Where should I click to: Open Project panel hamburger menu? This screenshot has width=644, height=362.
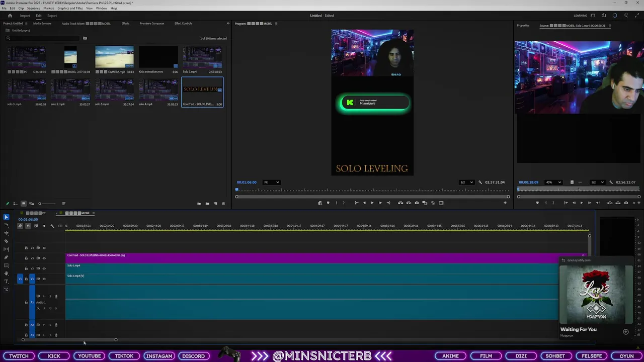(x=27, y=23)
